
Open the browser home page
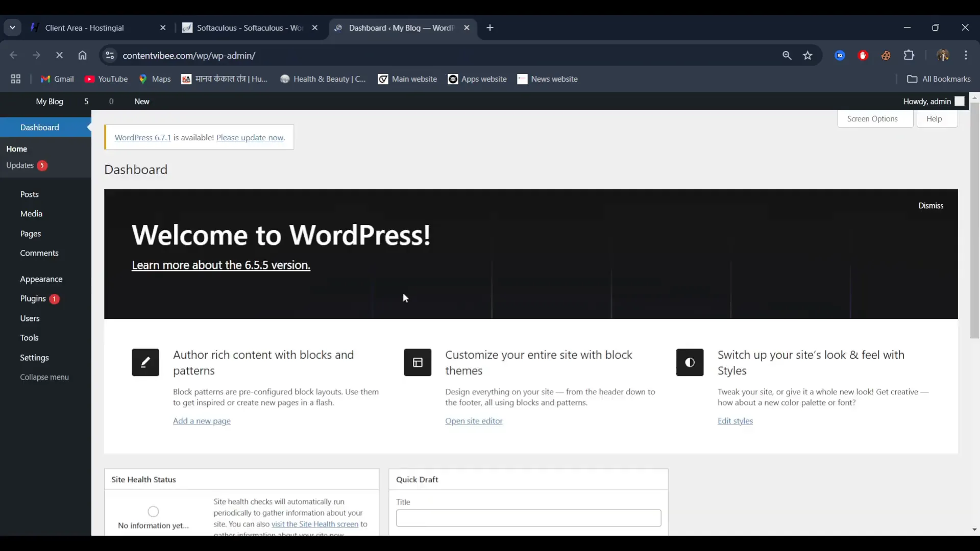click(x=82, y=56)
